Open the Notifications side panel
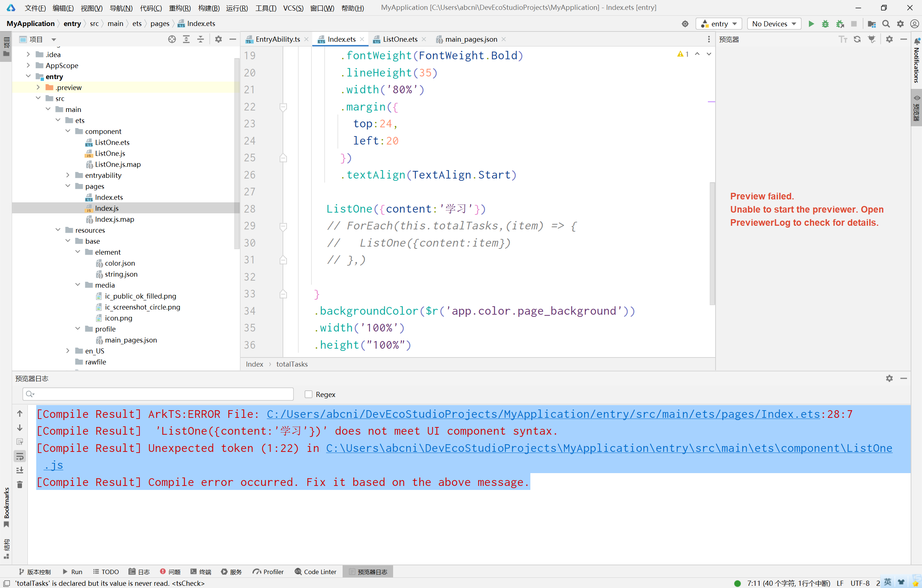Viewport: 922px width, 588px height. (916, 61)
